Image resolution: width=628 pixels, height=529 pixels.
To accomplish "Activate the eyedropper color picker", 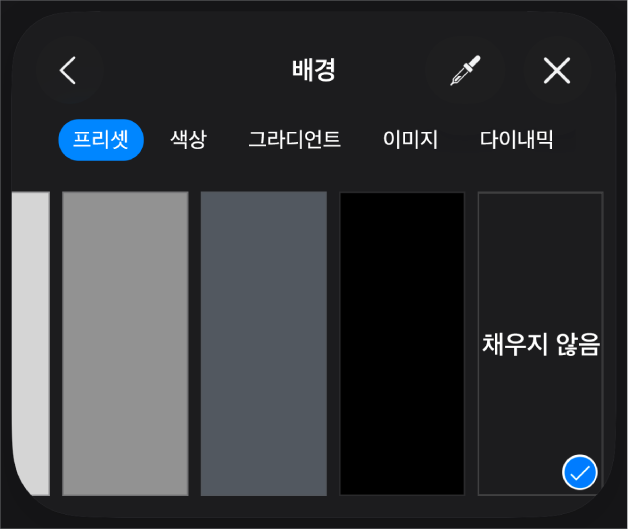I will click(x=465, y=70).
